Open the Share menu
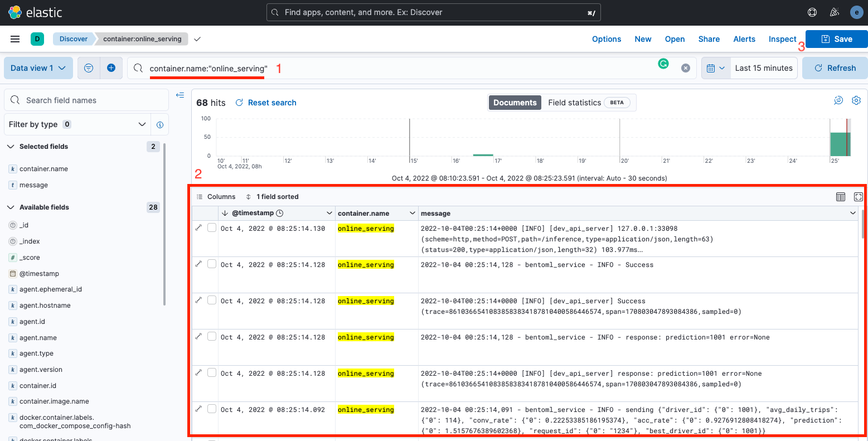 point(709,39)
